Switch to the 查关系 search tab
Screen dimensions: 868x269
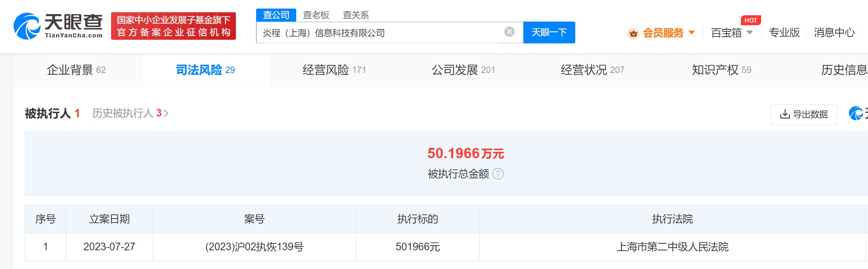[356, 15]
